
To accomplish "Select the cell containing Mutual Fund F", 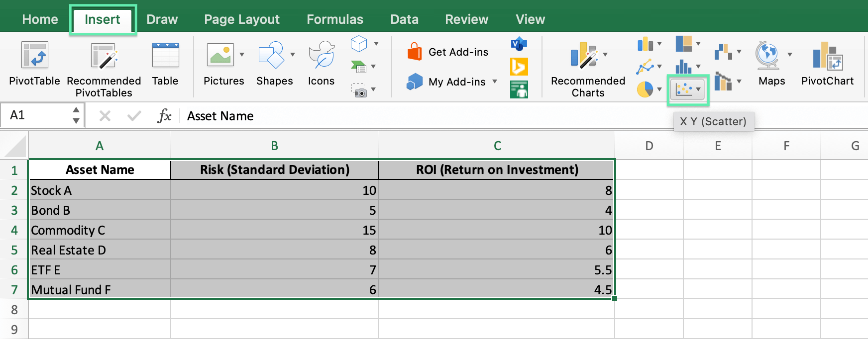I will tap(100, 290).
